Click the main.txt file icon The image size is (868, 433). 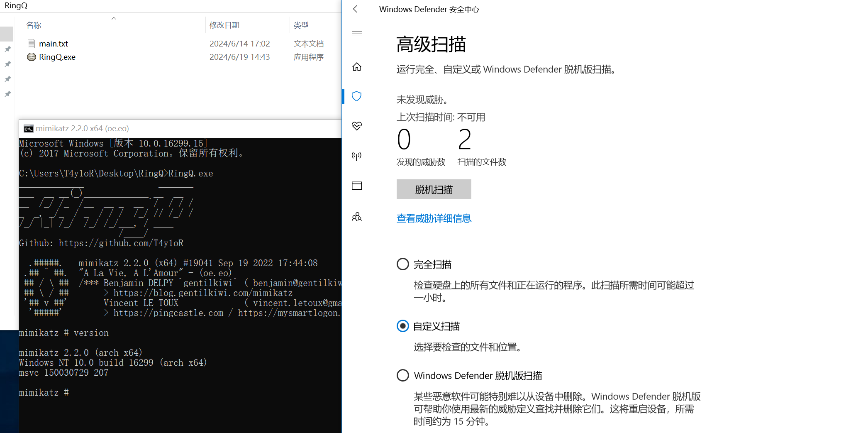coord(31,44)
